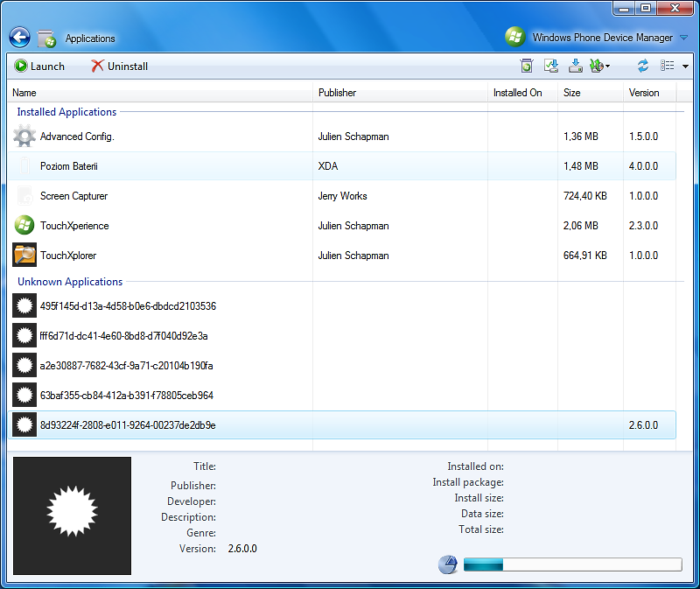Click icon of a2e30887-7682 unknown app
This screenshot has height=589, width=700.
point(24,365)
